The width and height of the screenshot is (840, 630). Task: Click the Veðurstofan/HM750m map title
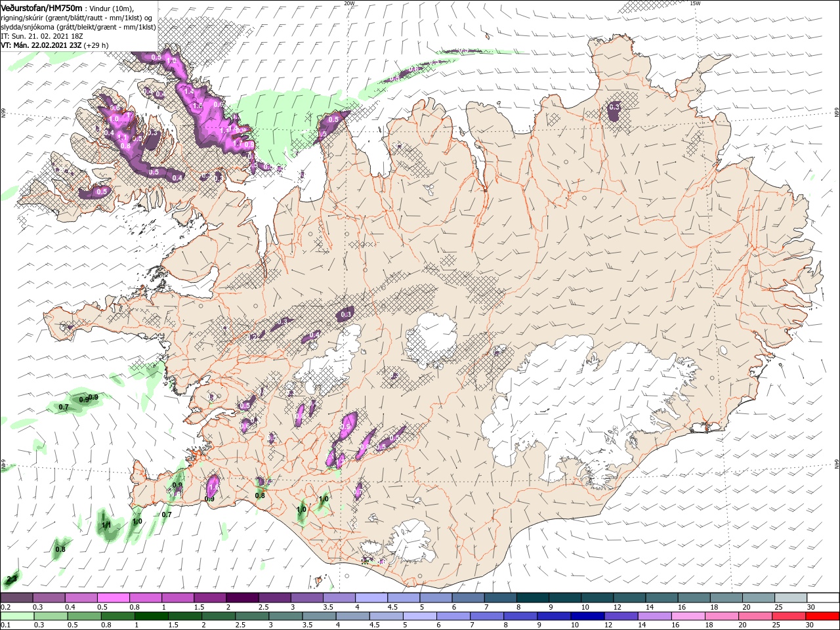click(x=41, y=7)
